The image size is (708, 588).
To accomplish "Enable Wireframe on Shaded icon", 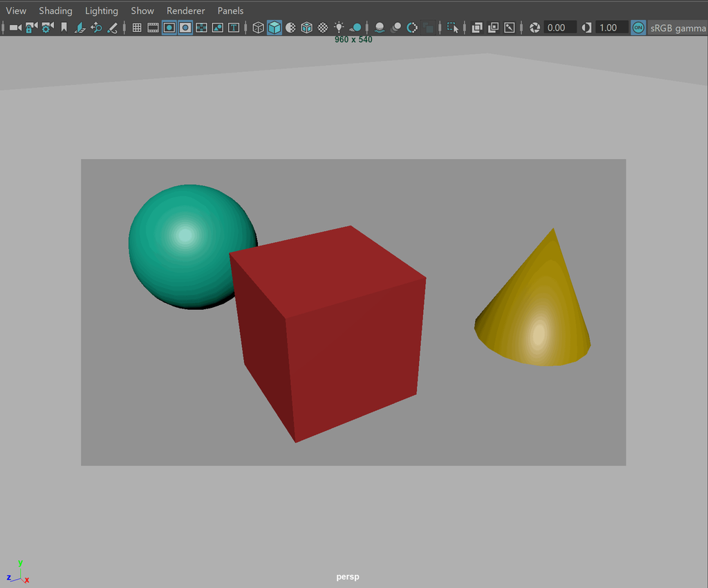I will click(x=306, y=28).
